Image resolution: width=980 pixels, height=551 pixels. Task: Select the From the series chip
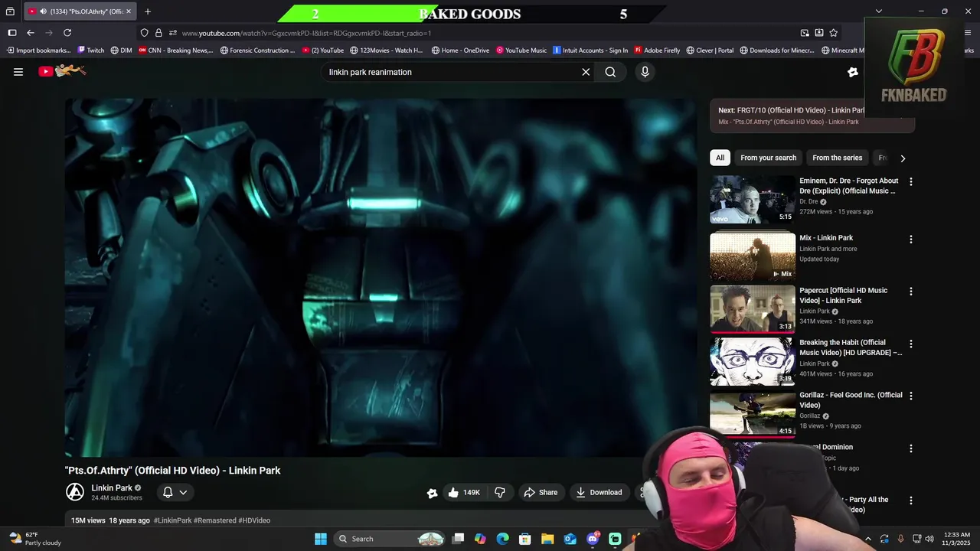pos(837,158)
